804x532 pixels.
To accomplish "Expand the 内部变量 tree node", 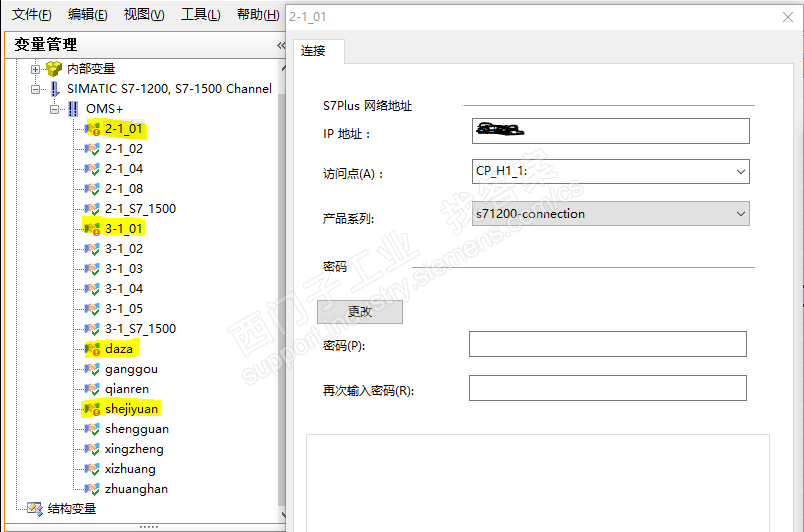I will (x=35, y=69).
